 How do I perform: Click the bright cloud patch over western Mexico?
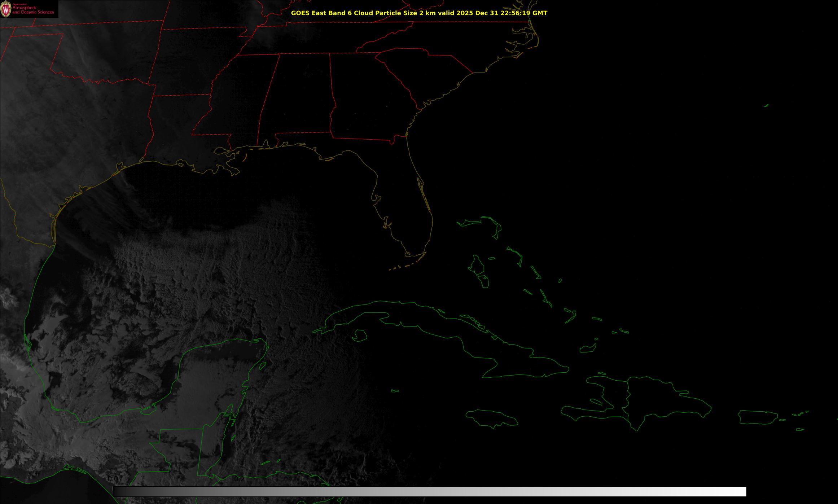click(8, 299)
